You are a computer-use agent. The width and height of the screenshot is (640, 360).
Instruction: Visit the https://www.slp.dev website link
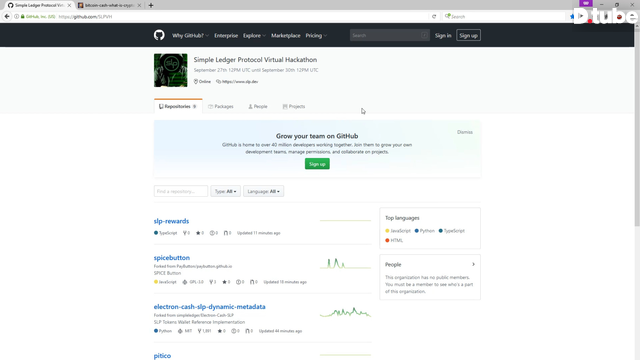(x=240, y=82)
